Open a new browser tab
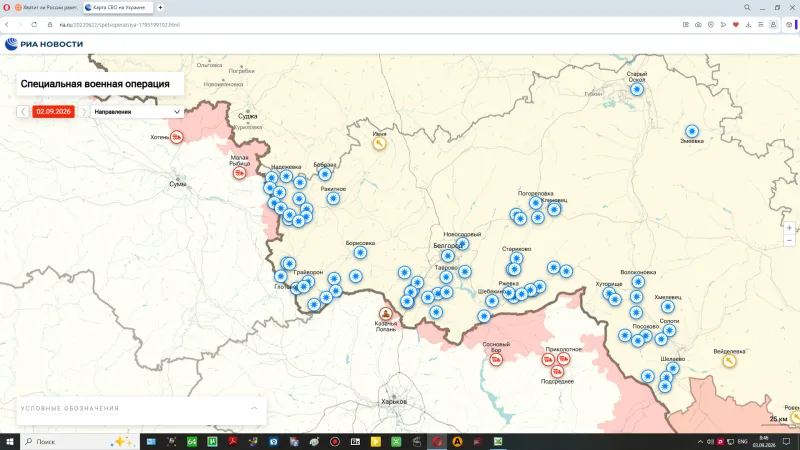This screenshot has width=800, height=450. pos(160,8)
